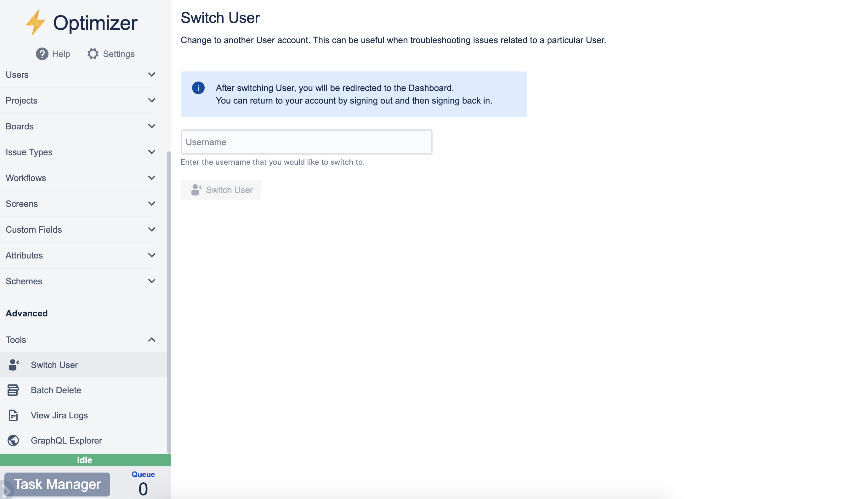
Task: Expand the Users section
Action: click(151, 75)
